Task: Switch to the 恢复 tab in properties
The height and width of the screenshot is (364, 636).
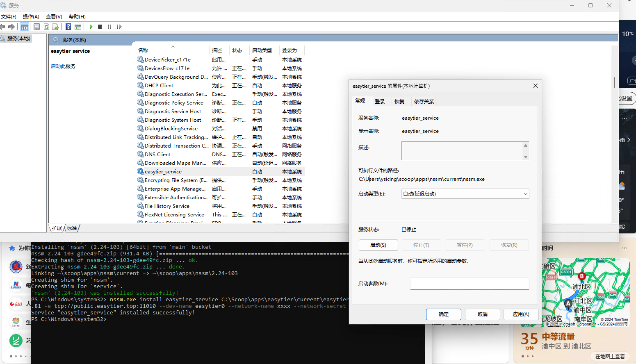Action: (399, 101)
